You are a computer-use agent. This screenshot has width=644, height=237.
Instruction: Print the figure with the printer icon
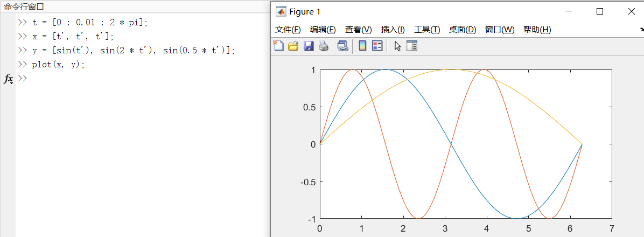(324, 46)
